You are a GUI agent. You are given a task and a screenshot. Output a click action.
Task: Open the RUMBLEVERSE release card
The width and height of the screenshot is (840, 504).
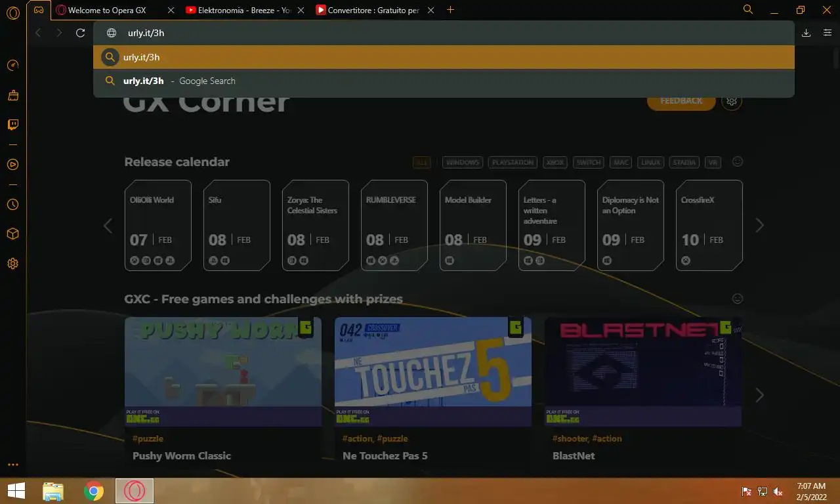(x=394, y=225)
